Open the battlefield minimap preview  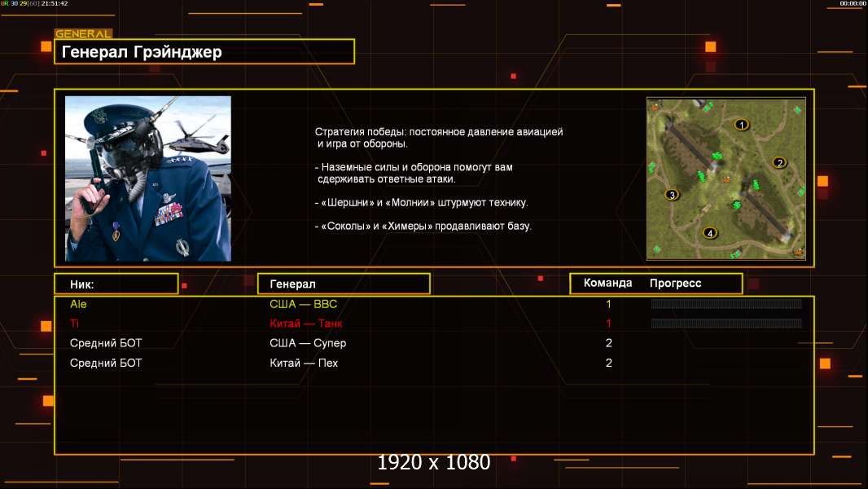[726, 178]
